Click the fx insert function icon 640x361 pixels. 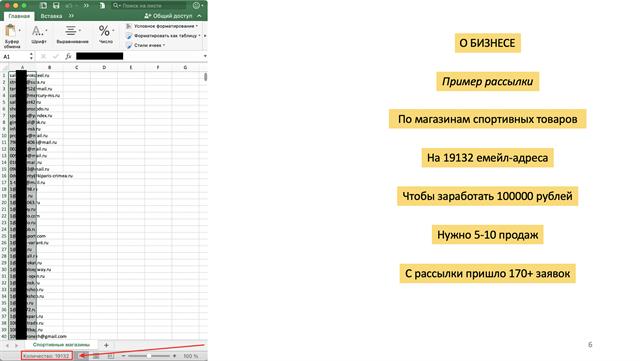click(68, 56)
